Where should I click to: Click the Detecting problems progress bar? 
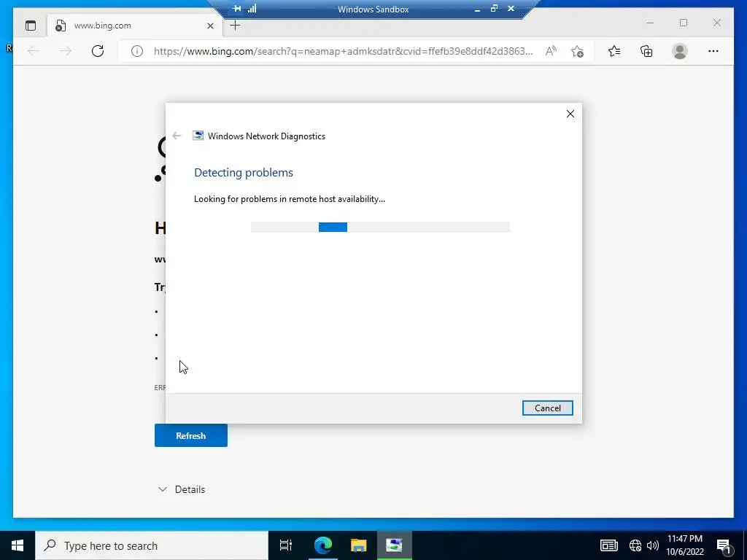(x=380, y=227)
